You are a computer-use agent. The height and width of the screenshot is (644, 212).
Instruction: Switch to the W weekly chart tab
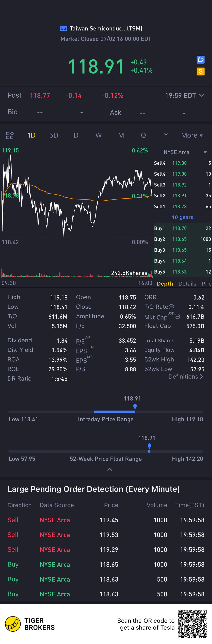99,135
